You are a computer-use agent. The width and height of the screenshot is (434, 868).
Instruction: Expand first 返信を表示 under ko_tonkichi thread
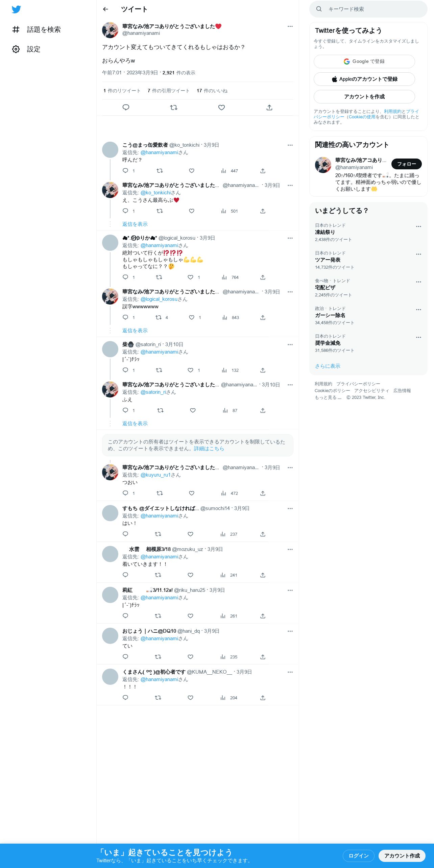[135, 224]
